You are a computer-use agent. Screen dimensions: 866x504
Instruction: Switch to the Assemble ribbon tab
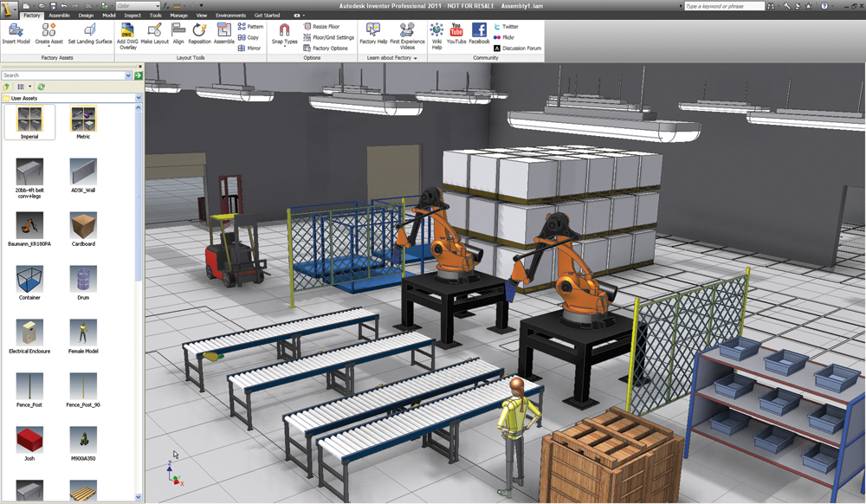58,16
